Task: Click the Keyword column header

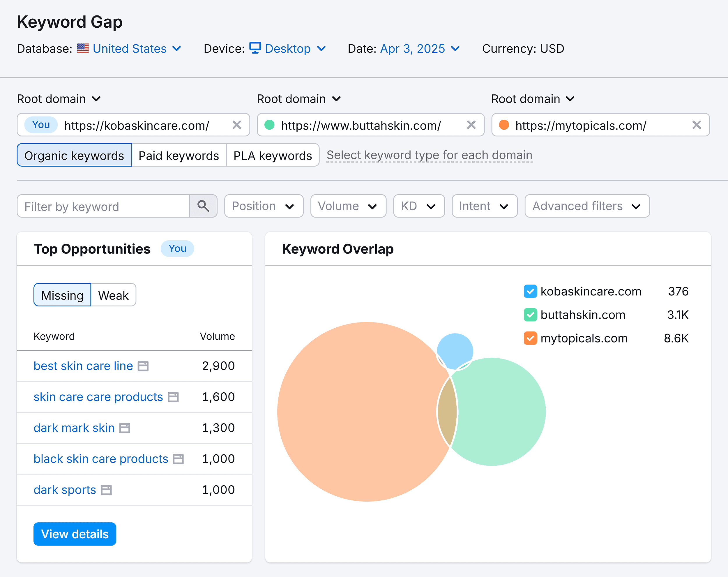Action: (x=54, y=336)
